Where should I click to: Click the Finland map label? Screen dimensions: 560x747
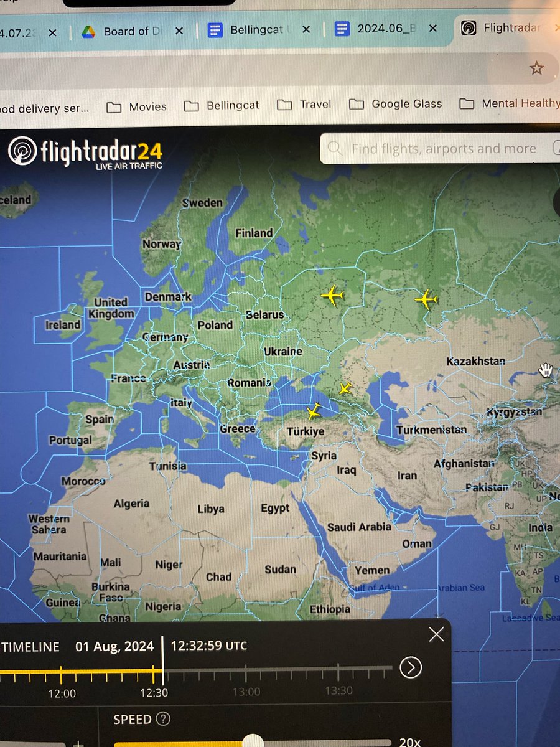click(254, 233)
